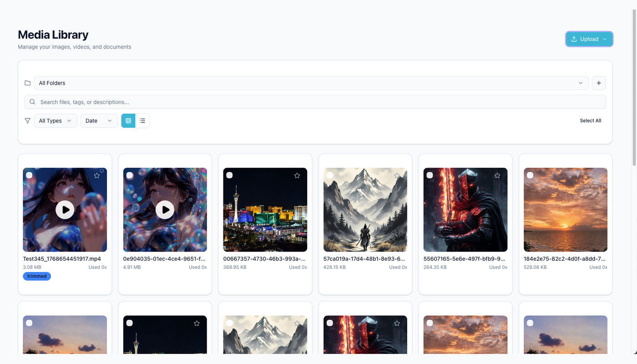Click Select All
Image resolution: width=637 pixels, height=364 pixels.
pos(590,121)
